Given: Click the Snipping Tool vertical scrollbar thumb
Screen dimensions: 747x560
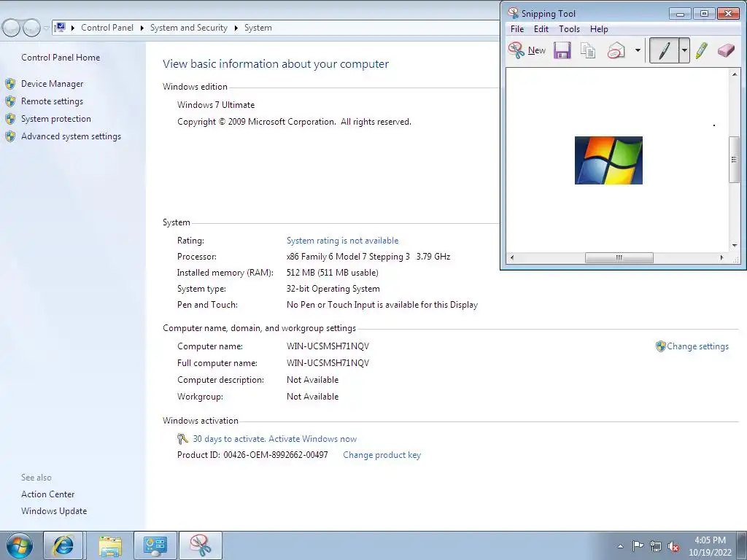Looking at the screenshot, I should [x=734, y=160].
